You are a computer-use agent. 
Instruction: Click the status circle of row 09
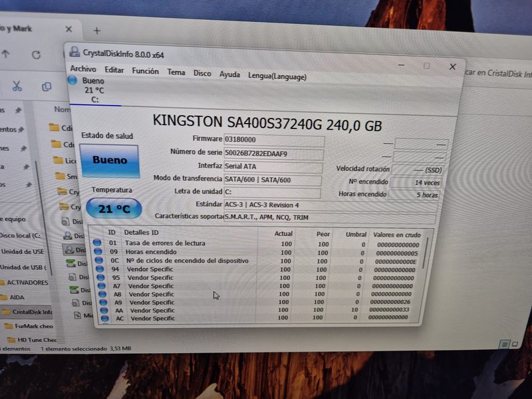[98, 251]
